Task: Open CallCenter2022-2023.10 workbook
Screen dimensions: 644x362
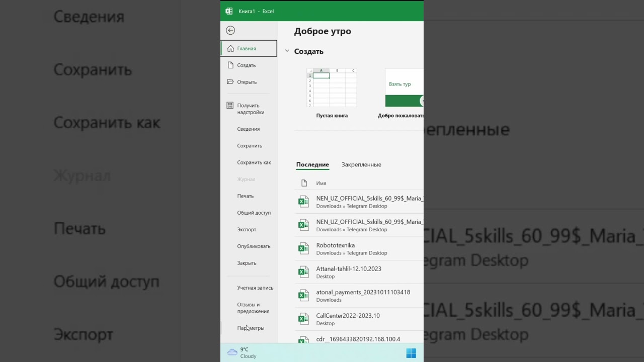Action: pyautogui.click(x=359, y=319)
